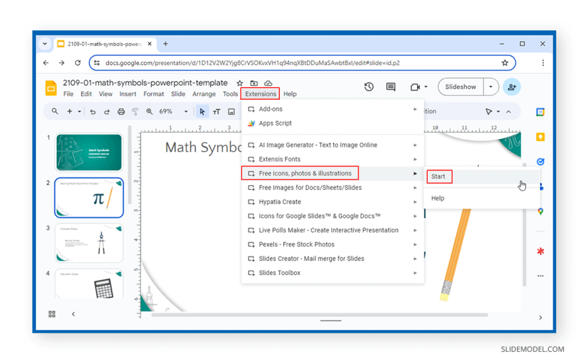
Task: Open Slides Toolbox submenu
Action: 333,273
